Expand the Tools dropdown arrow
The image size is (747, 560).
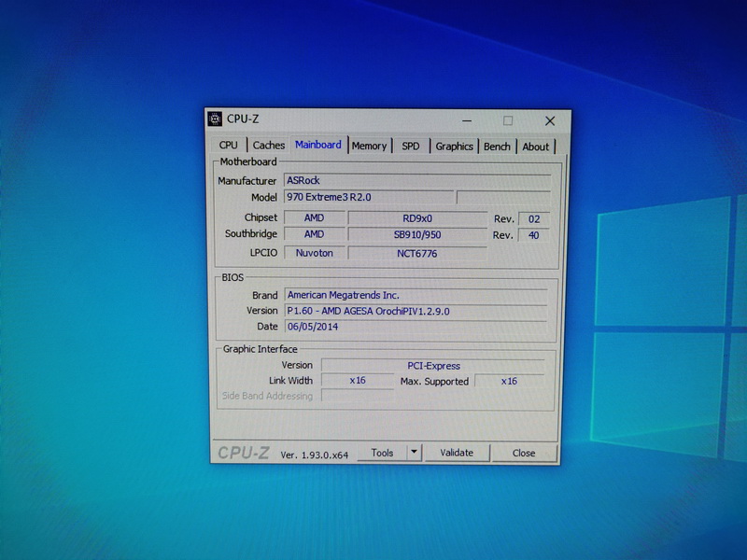(x=414, y=453)
